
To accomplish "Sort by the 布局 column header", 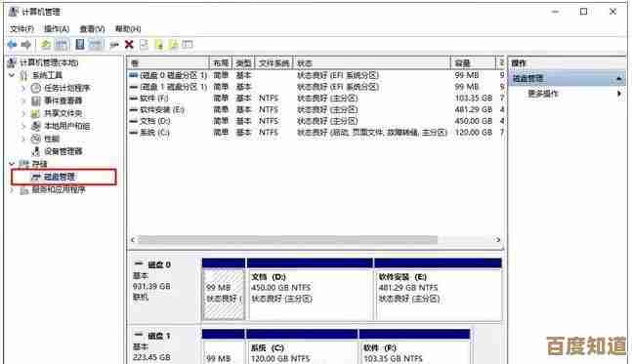I will 221,63.
